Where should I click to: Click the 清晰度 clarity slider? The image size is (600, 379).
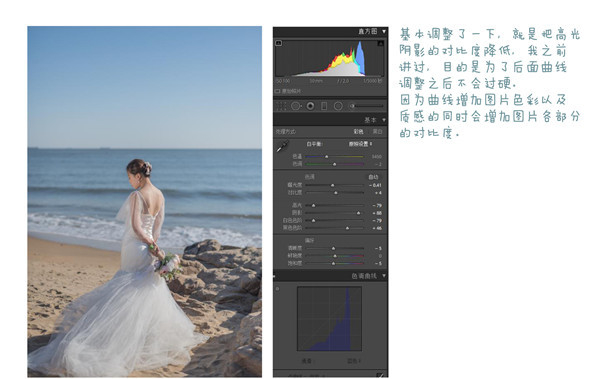click(335, 248)
